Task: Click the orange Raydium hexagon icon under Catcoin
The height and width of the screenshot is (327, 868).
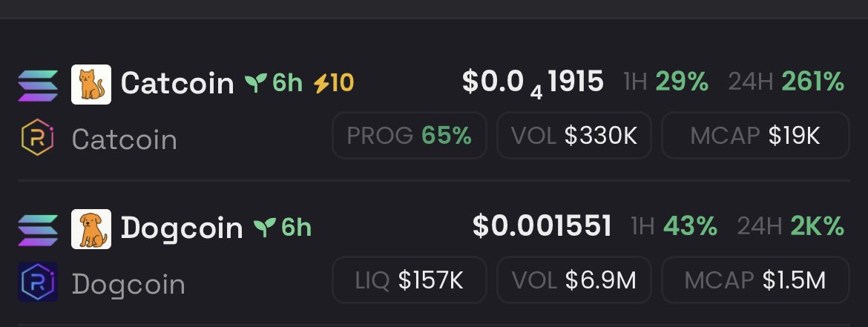Action: (38, 137)
